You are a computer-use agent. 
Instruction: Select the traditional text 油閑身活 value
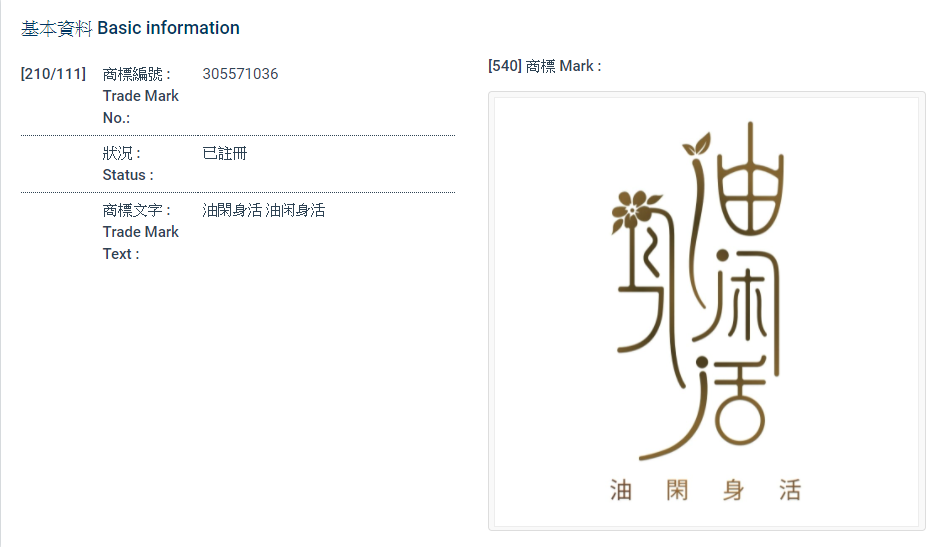[x=232, y=210]
